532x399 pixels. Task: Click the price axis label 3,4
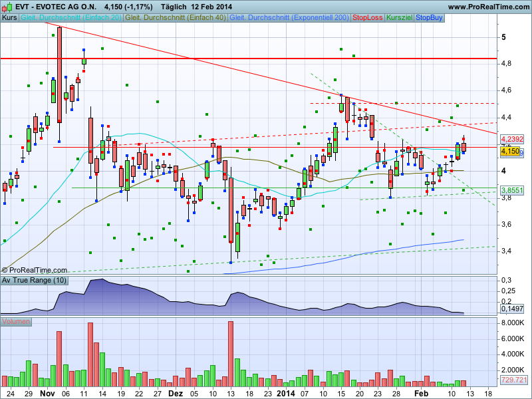tap(506, 251)
